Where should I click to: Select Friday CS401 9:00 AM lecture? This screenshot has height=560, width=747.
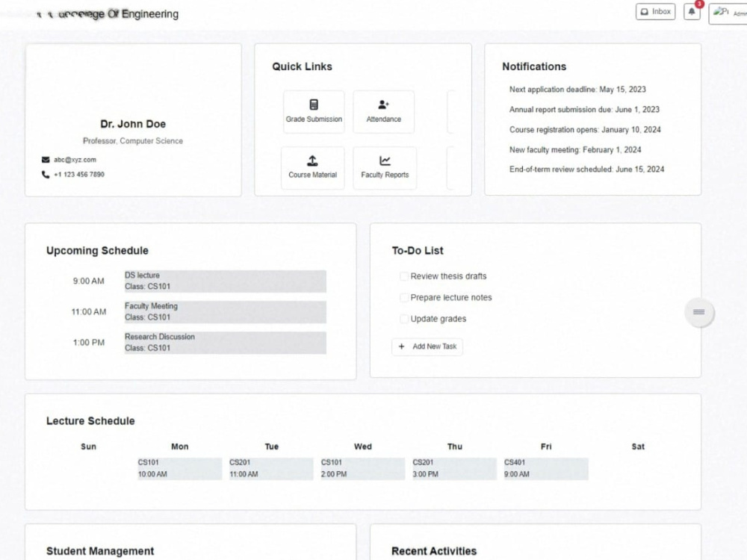546,469
